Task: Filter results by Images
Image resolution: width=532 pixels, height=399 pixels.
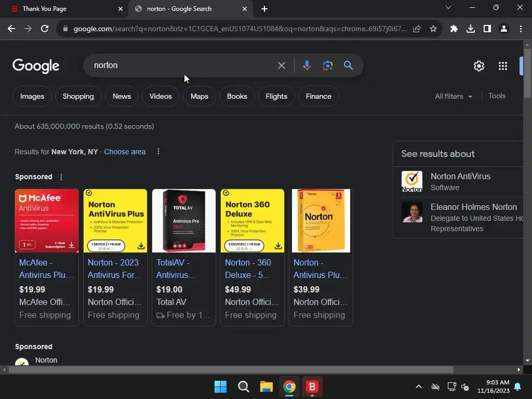Action: pos(32,96)
